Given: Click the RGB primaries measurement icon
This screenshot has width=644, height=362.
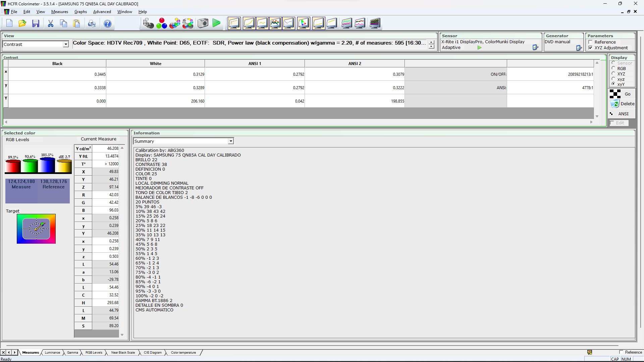Looking at the screenshot, I should [x=161, y=23].
